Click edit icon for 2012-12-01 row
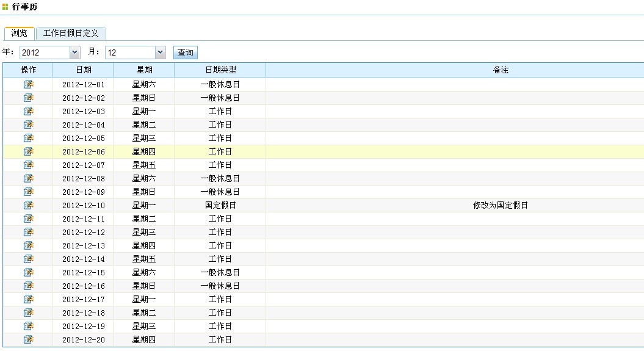This screenshot has height=351, width=644. click(28, 84)
